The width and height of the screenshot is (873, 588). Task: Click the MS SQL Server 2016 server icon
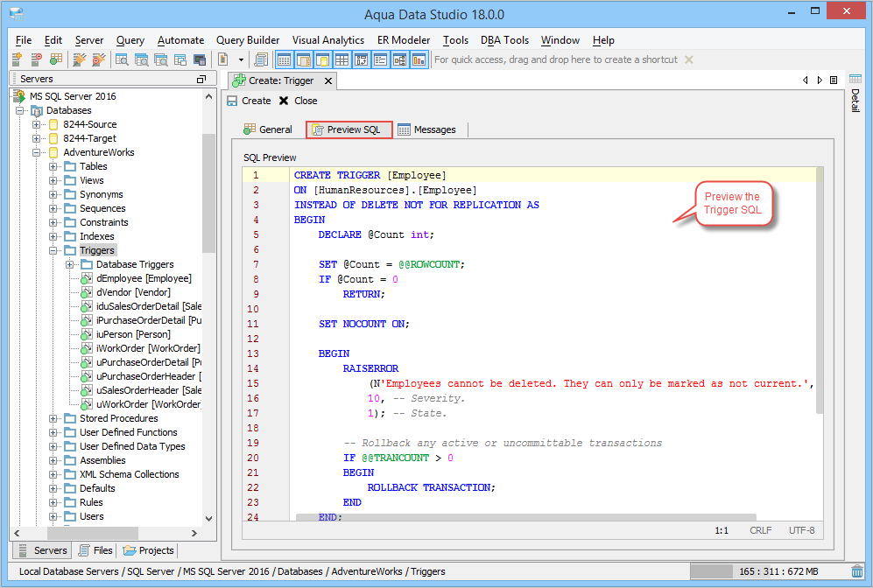point(19,96)
